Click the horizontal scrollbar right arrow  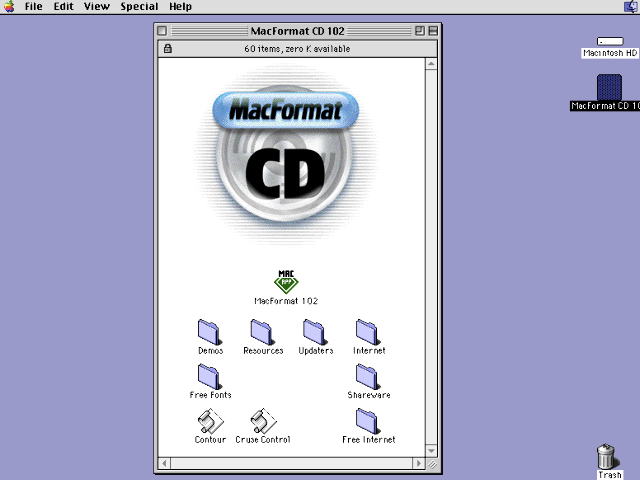418,463
